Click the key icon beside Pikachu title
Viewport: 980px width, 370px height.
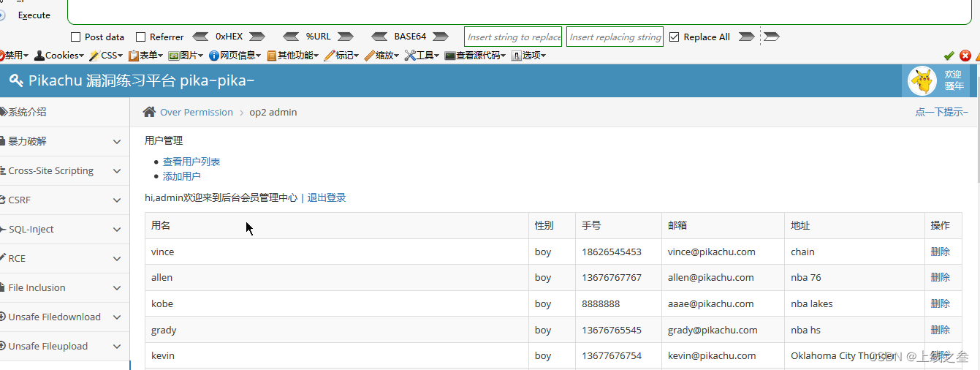[16, 80]
